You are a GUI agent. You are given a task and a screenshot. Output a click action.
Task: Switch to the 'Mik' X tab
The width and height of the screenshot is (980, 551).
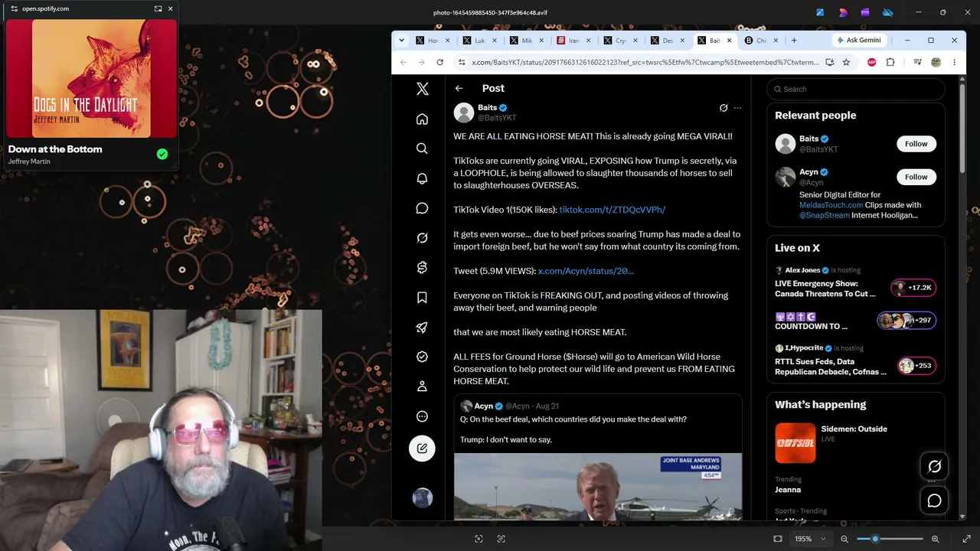(x=527, y=41)
